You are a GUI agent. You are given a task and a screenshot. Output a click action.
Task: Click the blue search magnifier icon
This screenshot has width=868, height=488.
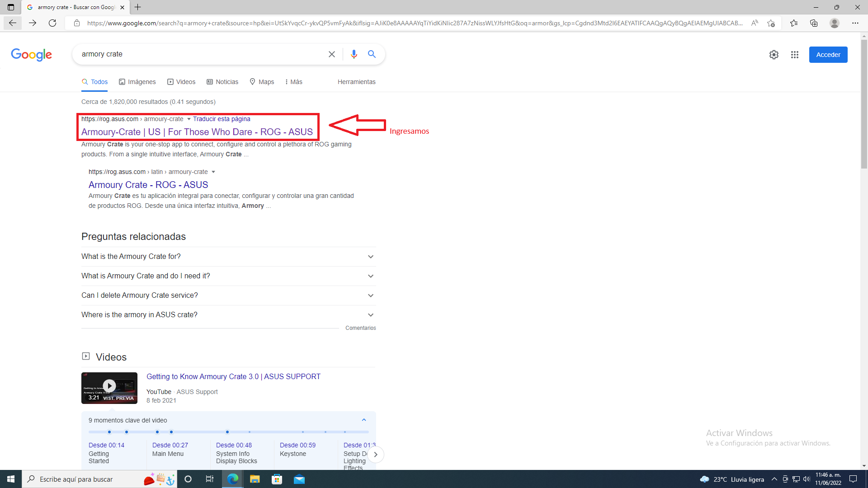[372, 54]
